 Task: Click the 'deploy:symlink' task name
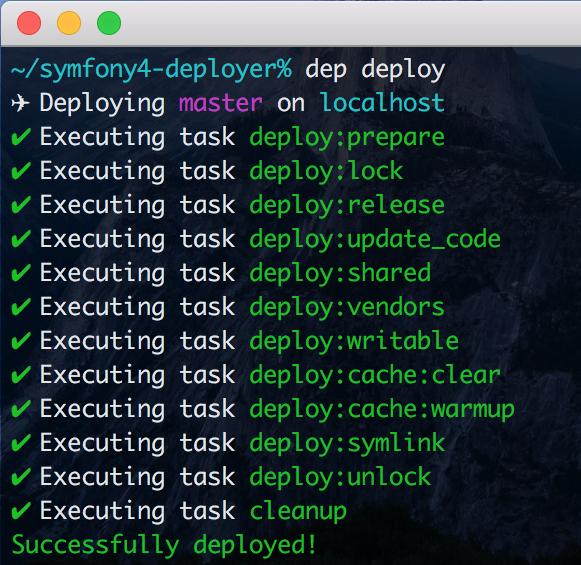(x=347, y=443)
